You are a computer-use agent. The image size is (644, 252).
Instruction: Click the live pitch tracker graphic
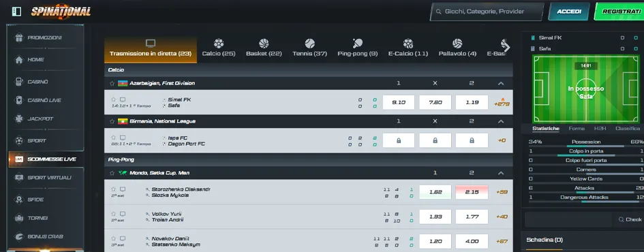coord(585,89)
